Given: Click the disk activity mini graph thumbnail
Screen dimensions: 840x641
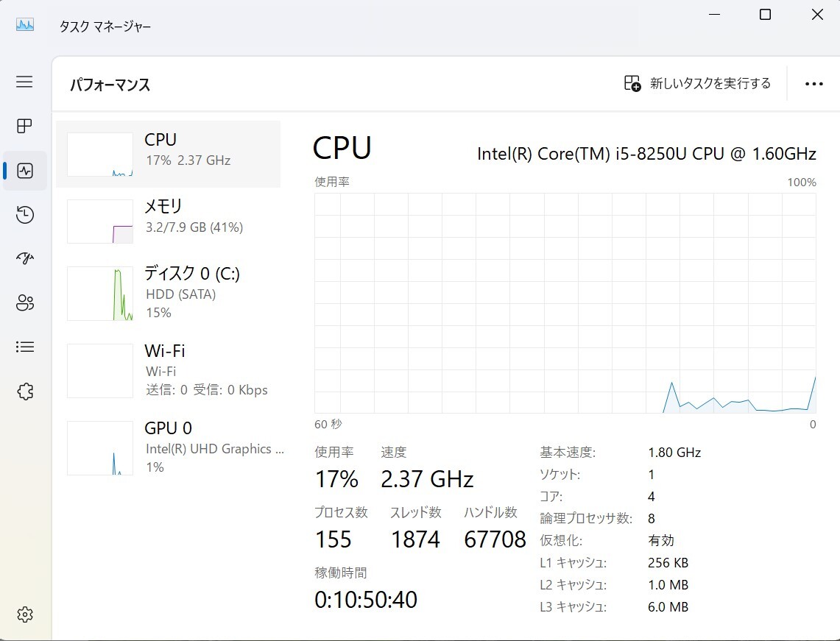Looking at the screenshot, I should (100, 294).
